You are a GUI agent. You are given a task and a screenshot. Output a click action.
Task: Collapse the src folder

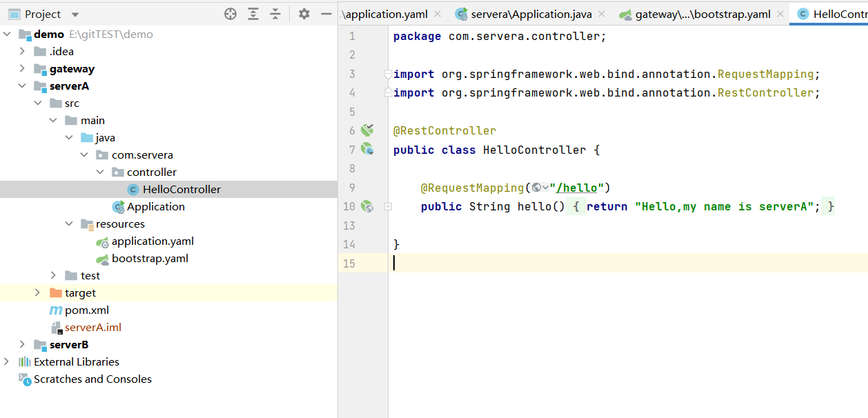click(38, 103)
